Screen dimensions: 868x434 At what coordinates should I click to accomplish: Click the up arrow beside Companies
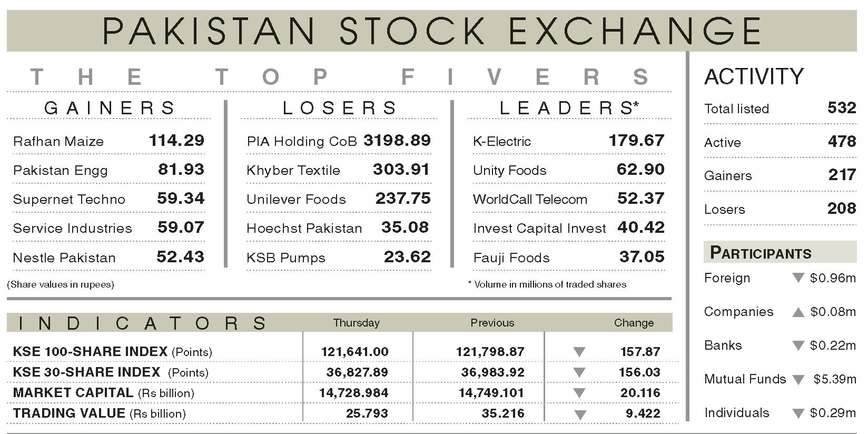point(798,312)
